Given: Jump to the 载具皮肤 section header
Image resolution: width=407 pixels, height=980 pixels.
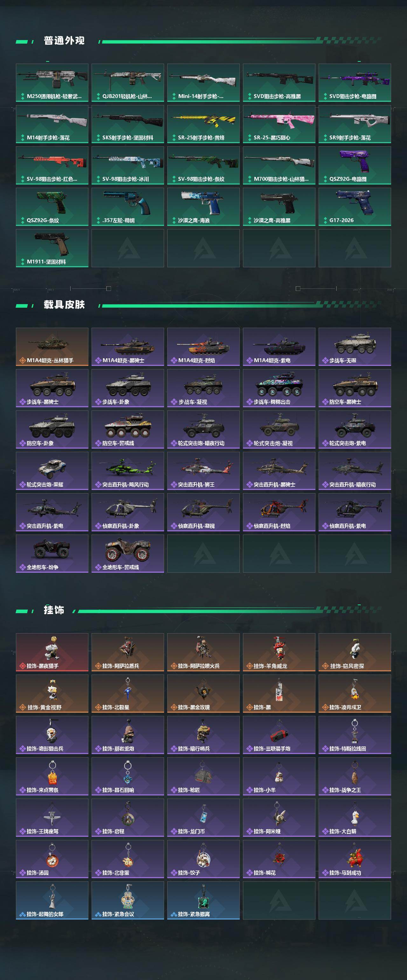Looking at the screenshot, I should pyautogui.click(x=64, y=305).
